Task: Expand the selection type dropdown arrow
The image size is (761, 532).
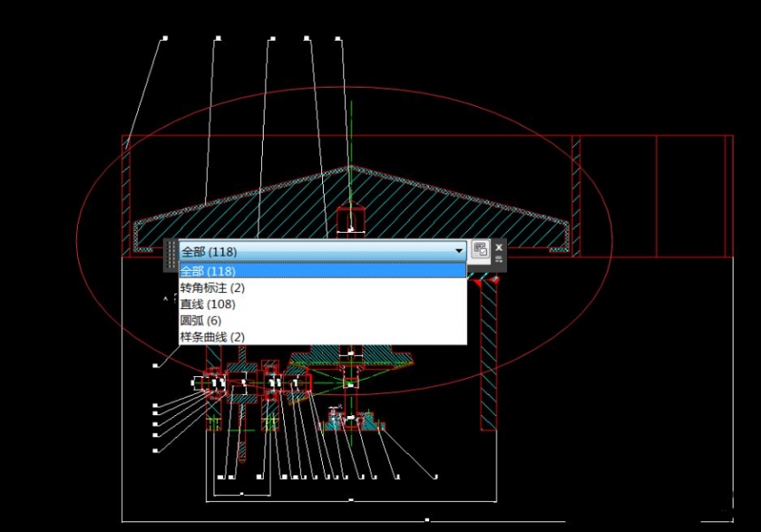Action: point(458,251)
